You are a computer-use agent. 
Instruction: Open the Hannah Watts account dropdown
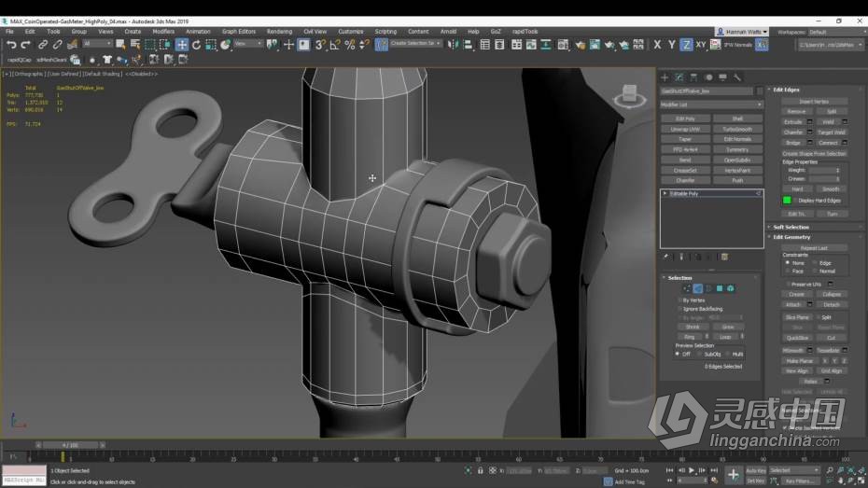tap(742, 32)
